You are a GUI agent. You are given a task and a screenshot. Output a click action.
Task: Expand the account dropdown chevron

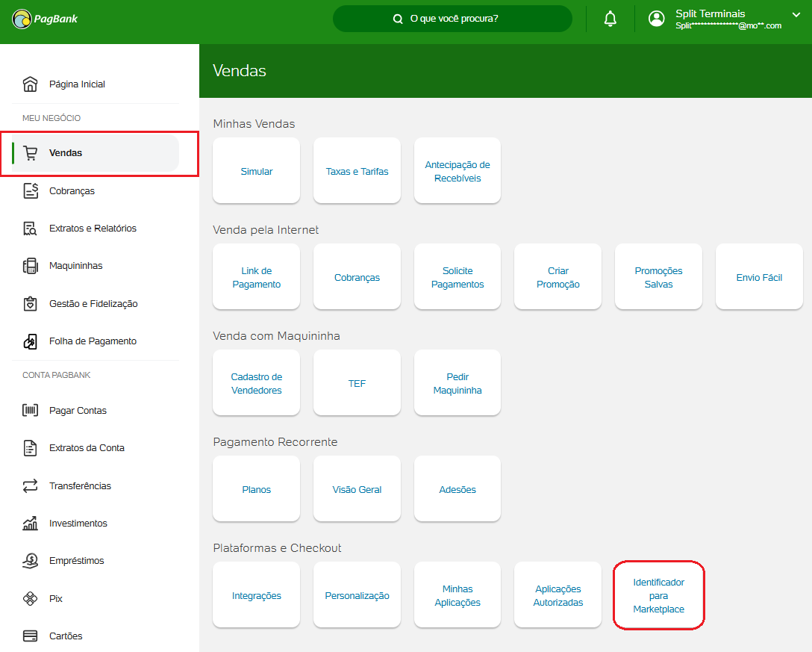point(796,14)
